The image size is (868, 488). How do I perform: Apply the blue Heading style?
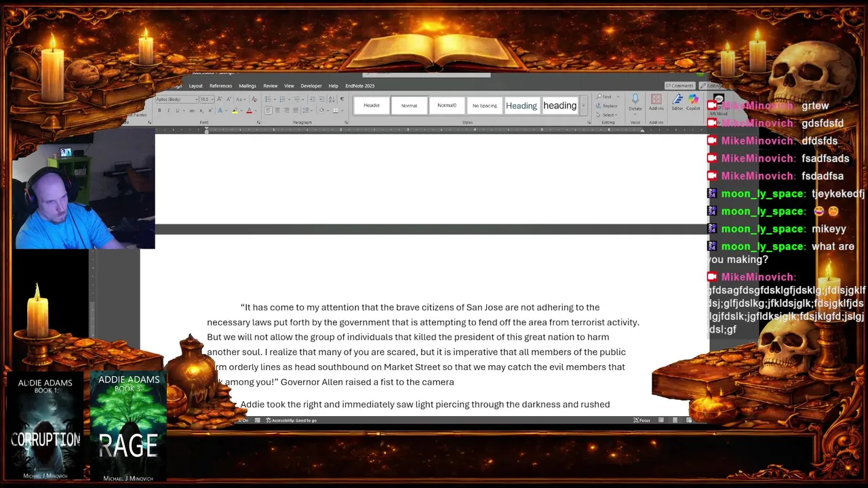click(x=521, y=106)
